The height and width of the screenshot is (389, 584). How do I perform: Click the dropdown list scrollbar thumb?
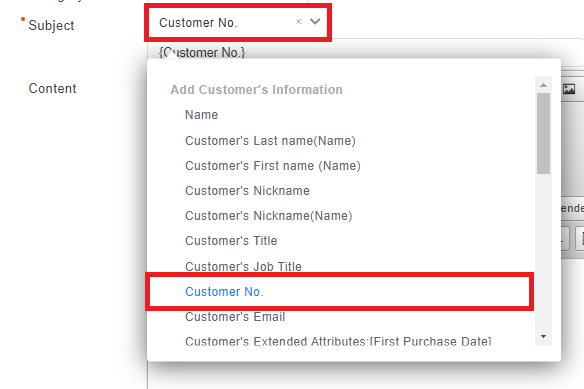[x=543, y=133]
